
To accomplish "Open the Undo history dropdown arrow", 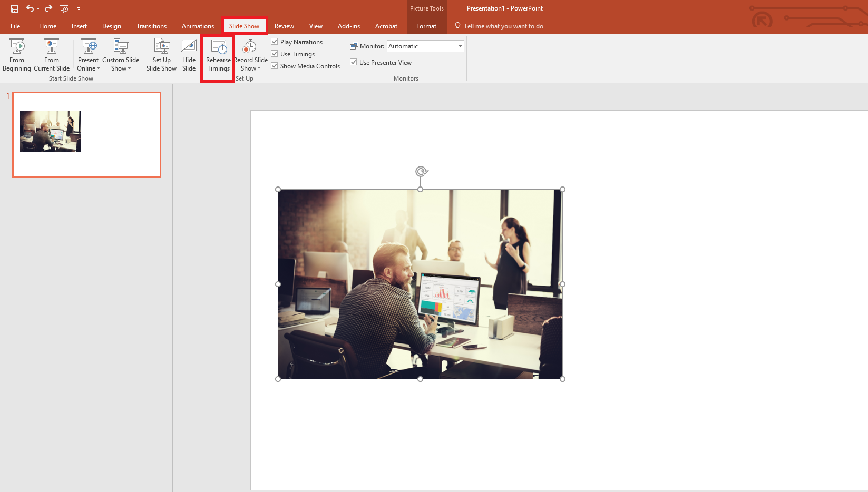I will 38,9.
